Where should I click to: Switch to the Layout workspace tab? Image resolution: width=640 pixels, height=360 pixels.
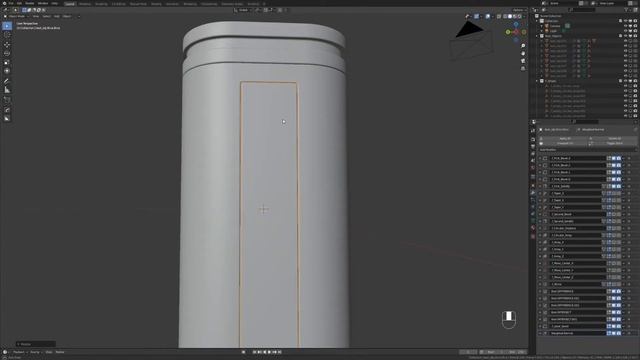tap(70, 4)
